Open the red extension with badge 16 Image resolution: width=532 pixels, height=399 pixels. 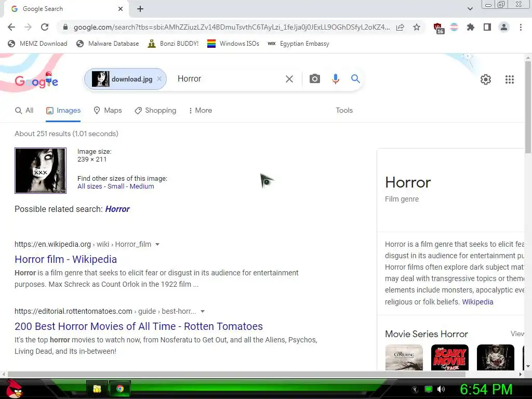point(438,28)
